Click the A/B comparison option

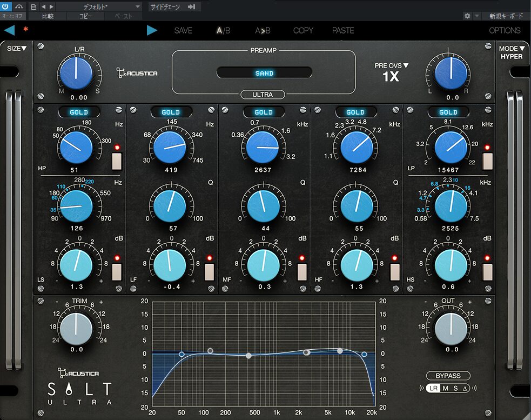click(223, 30)
